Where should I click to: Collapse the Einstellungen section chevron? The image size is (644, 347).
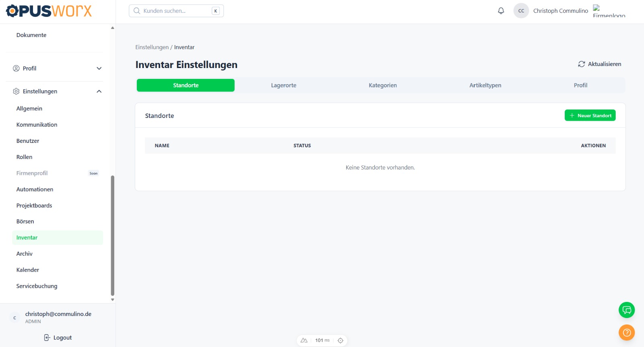[99, 91]
